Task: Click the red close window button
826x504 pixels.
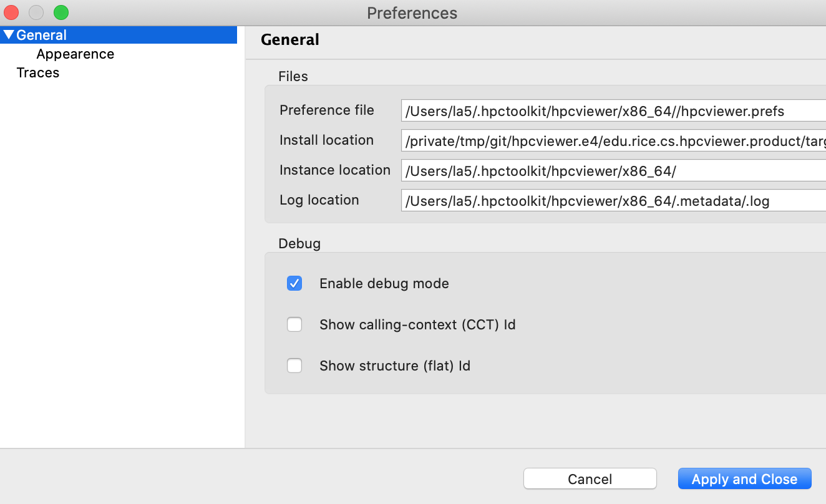Action: [x=11, y=12]
